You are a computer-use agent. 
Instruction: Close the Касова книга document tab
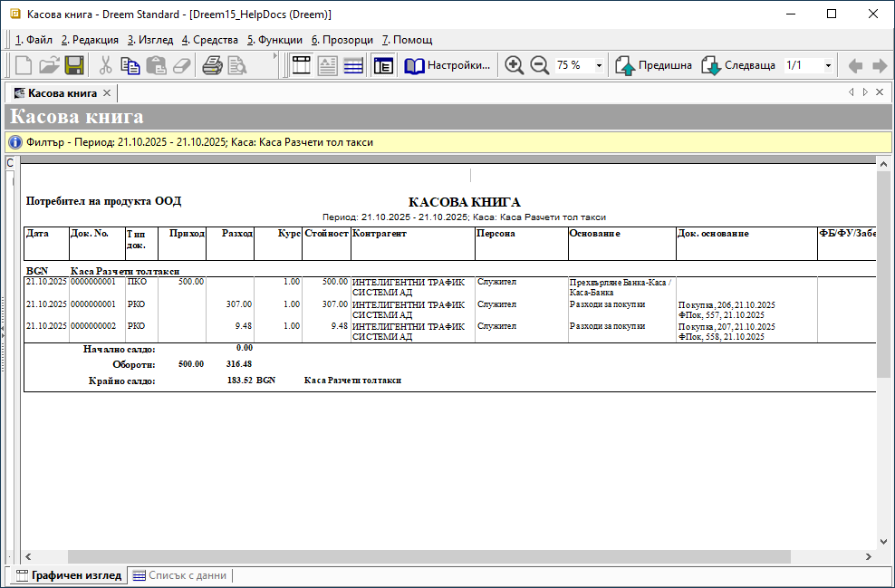point(107,92)
